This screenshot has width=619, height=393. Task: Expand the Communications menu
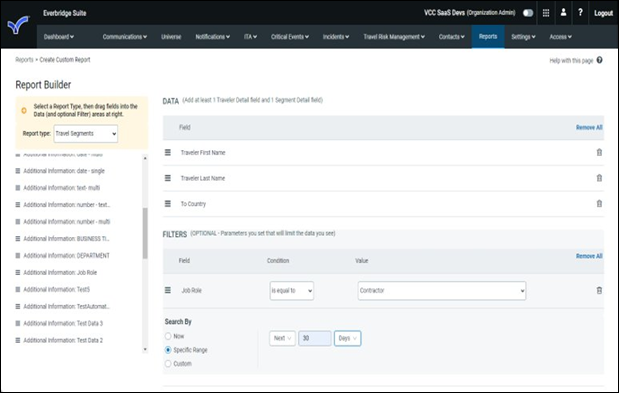pos(125,37)
